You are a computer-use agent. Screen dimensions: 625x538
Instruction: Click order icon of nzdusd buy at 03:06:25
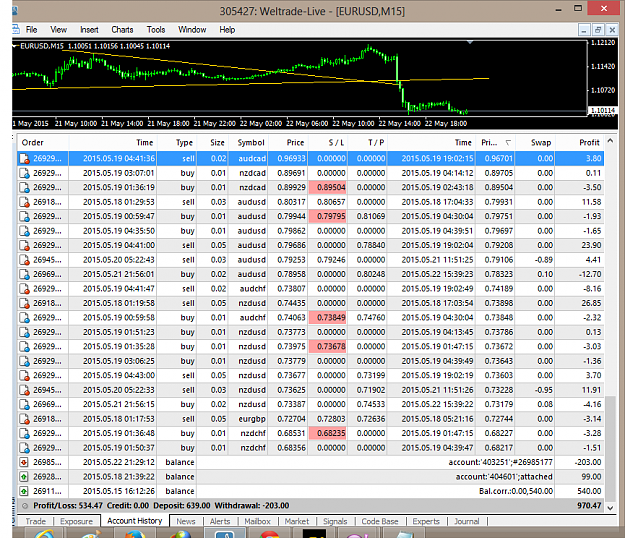click(25, 361)
